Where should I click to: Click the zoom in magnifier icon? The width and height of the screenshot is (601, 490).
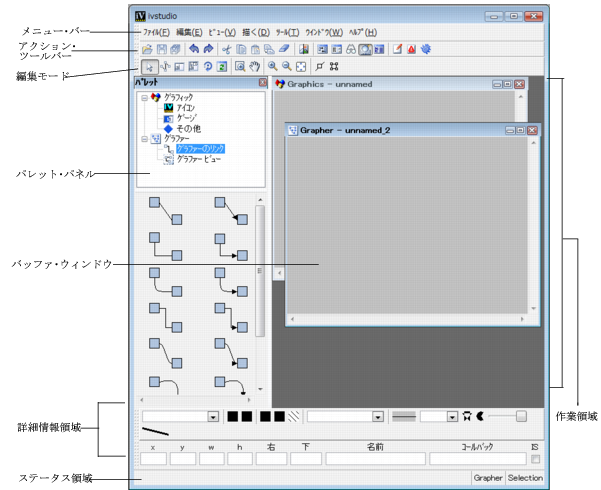[x=273, y=67]
